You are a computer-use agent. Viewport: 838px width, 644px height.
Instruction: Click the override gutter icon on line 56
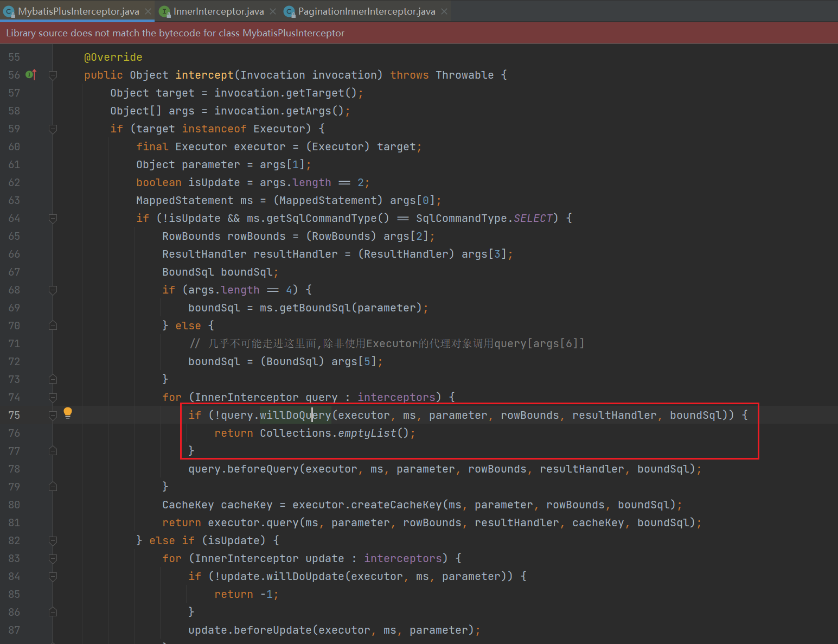coord(31,75)
